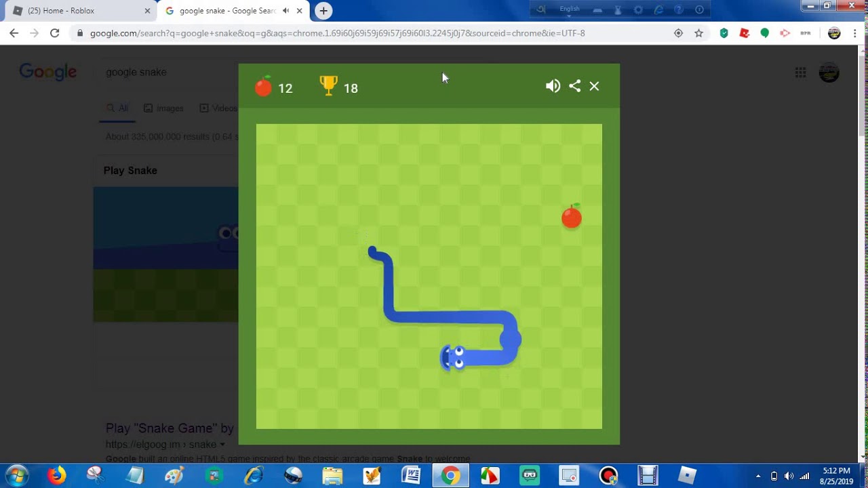Open the Windows Start menu
Viewport: 868px width, 488px height.
pyautogui.click(x=16, y=475)
